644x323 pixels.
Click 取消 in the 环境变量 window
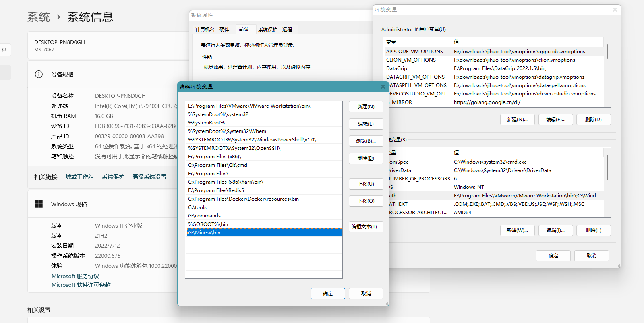pos(592,256)
